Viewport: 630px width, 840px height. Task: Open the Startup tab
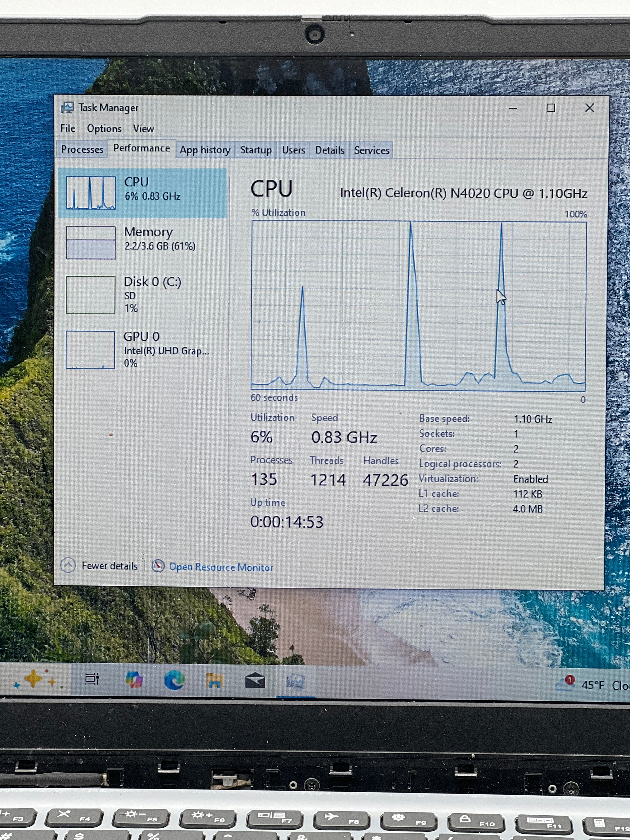pos(256,150)
